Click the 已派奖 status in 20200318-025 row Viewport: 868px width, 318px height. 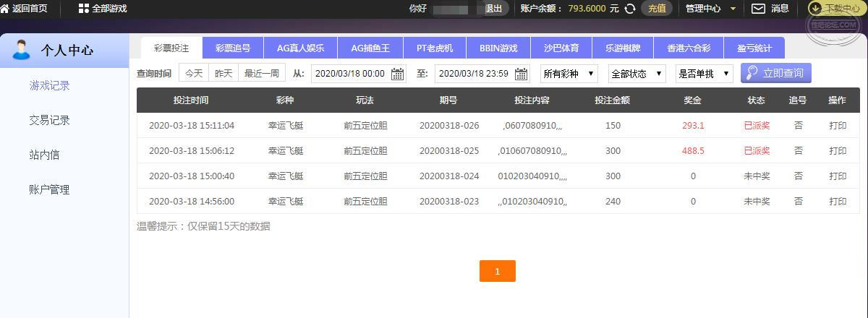(757, 150)
